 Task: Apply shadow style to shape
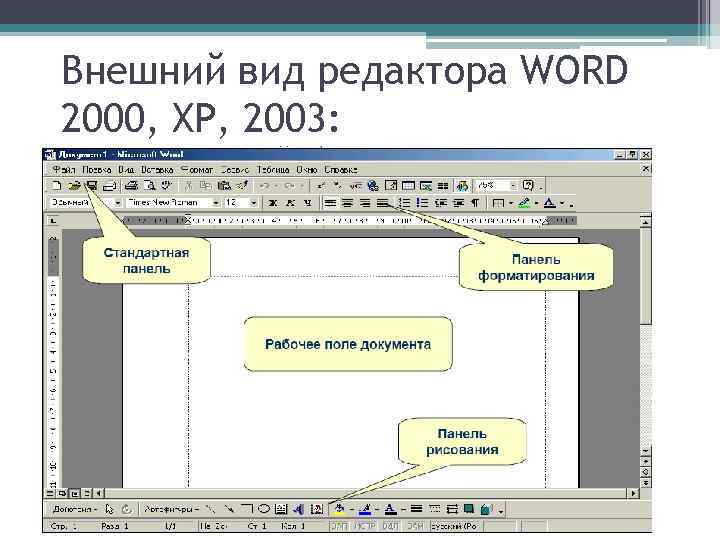tap(469, 509)
